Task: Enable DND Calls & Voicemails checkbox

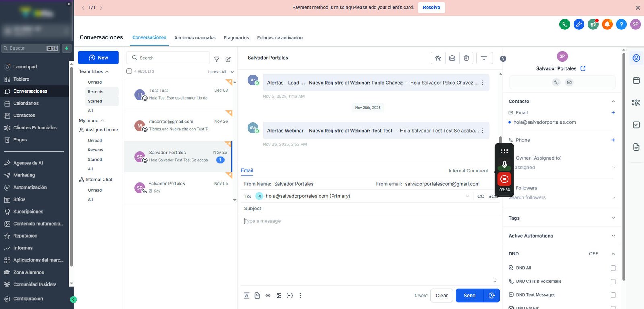Action: (613, 282)
